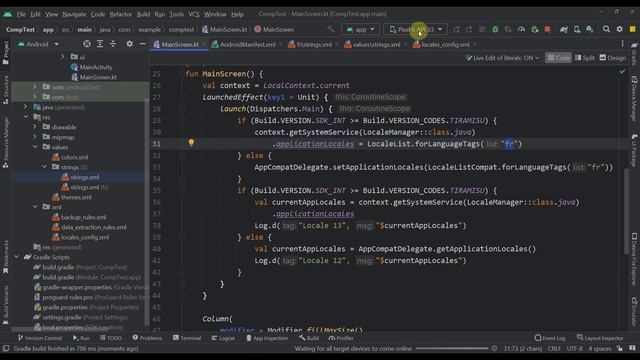Expand the mipmap folder

coord(35,137)
